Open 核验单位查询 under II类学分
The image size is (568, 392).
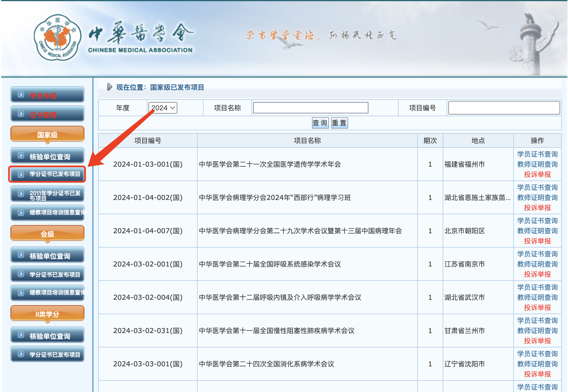47,335
